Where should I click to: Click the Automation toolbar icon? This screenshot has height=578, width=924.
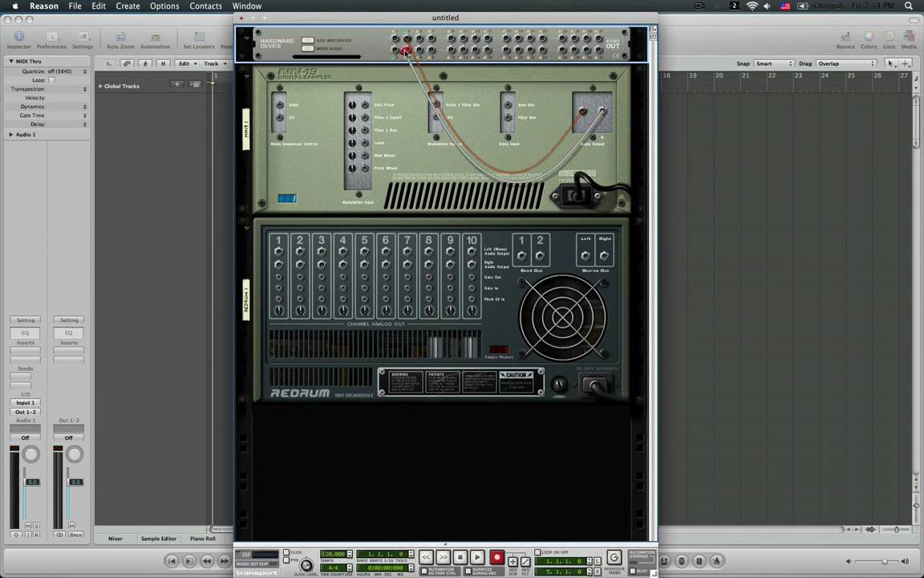(x=155, y=40)
